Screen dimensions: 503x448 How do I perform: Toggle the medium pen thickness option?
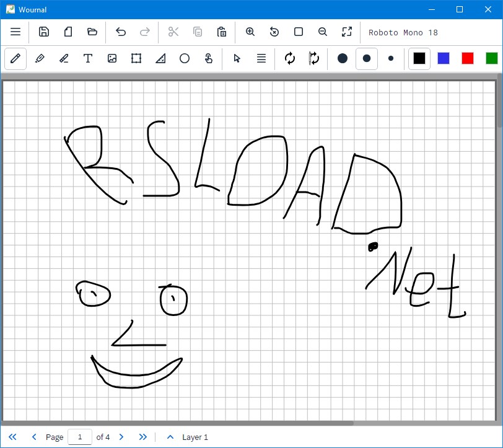coord(366,58)
